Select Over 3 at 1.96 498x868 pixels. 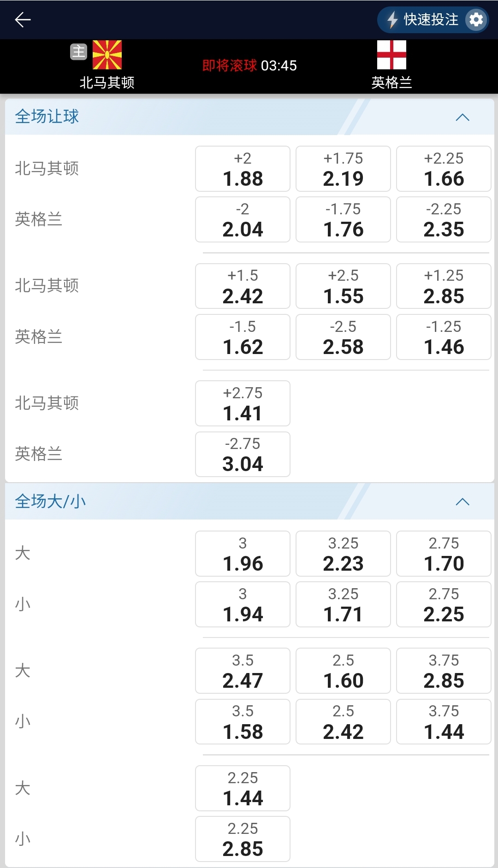tap(243, 554)
